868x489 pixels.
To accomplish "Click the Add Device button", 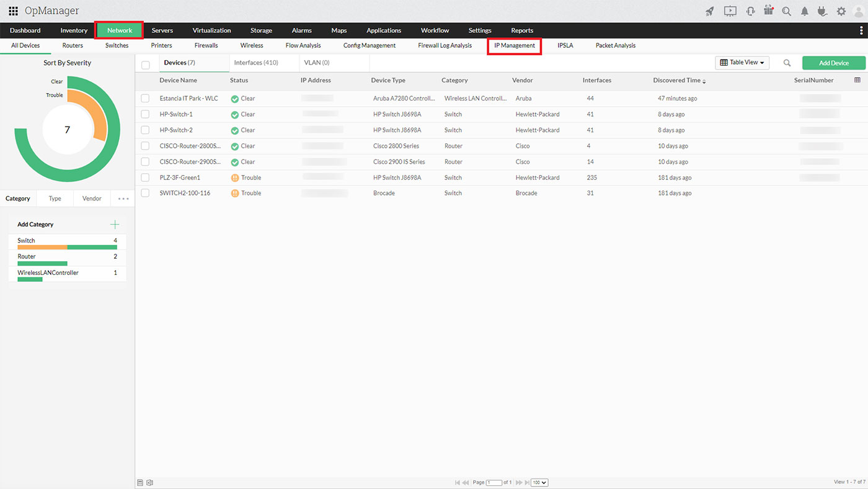I will 834,63.
